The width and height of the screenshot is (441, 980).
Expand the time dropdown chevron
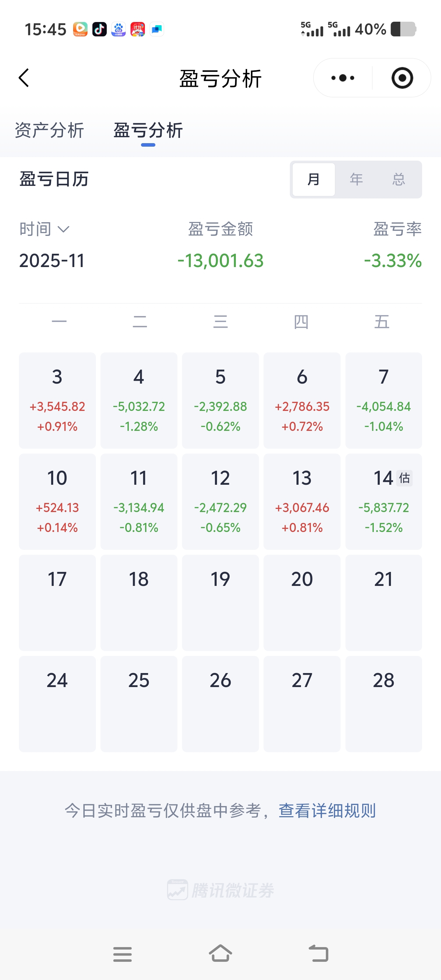pyautogui.click(x=63, y=229)
